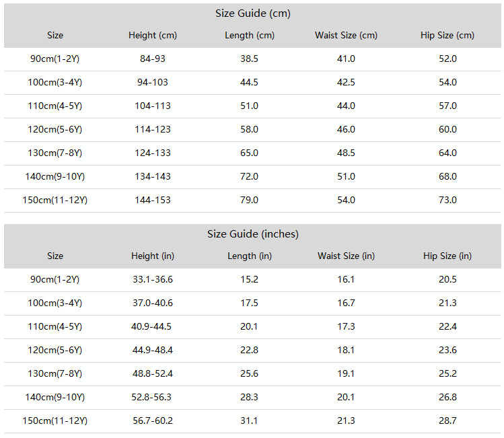Viewport: 504px width, 438px height.
Task: Click the height cell 104-113
Action: point(153,106)
